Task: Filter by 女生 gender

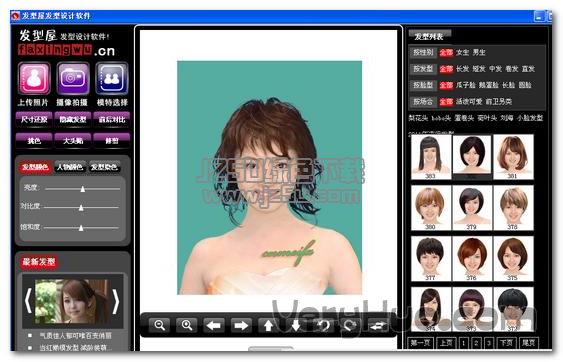Action: tap(462, 52)
